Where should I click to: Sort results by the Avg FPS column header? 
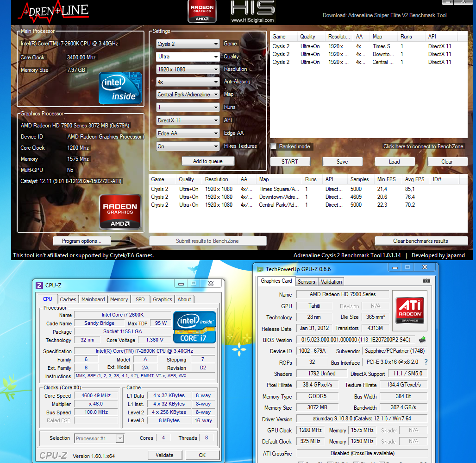[415, 179]
